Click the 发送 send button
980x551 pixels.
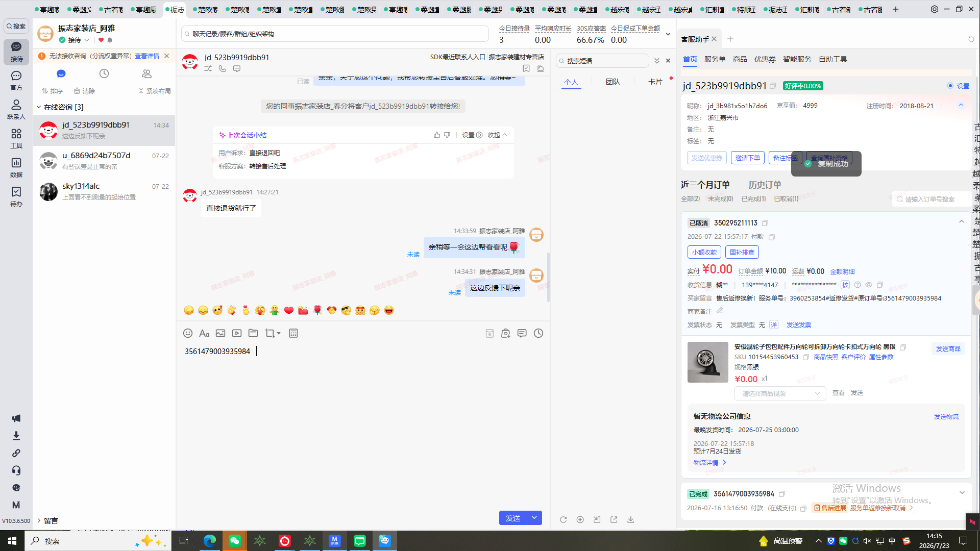pos(513,518)
